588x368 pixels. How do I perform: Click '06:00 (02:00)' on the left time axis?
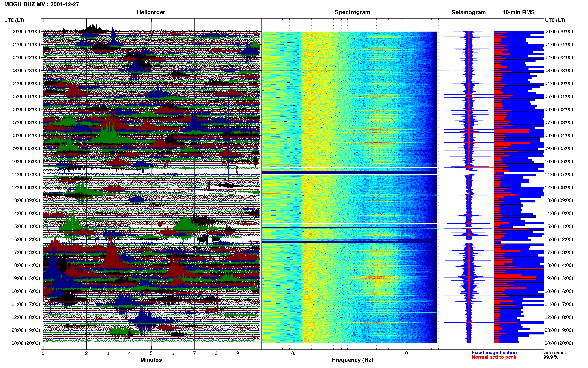[x=26, y=109]
